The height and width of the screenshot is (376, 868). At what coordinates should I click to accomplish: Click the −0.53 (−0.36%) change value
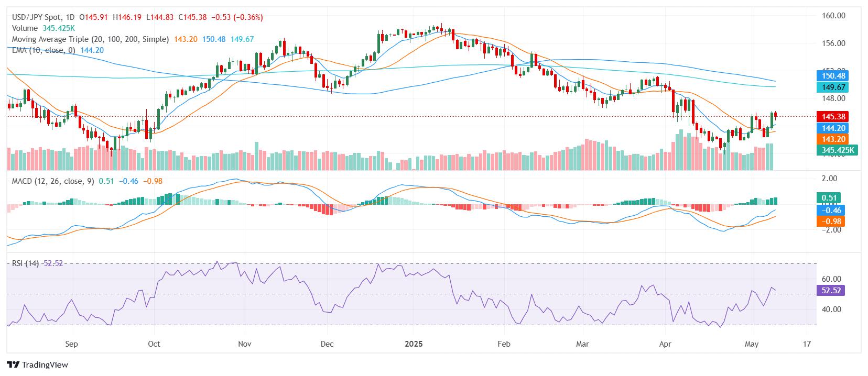point(237,17)
